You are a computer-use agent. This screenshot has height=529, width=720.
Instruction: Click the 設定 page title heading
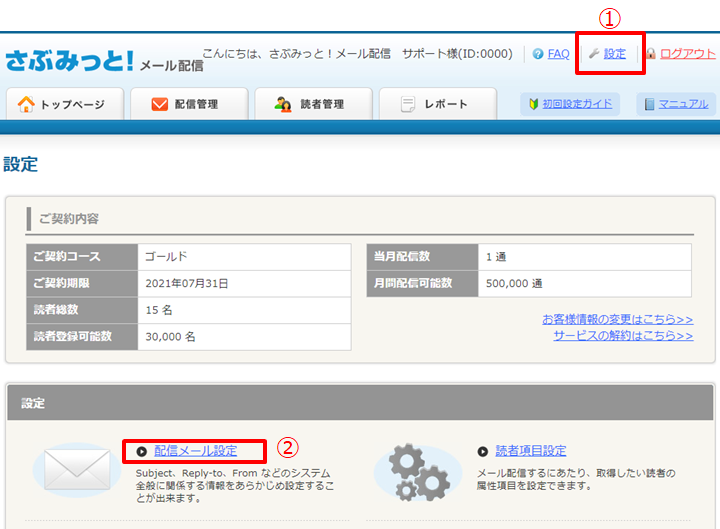coord(20,164)
